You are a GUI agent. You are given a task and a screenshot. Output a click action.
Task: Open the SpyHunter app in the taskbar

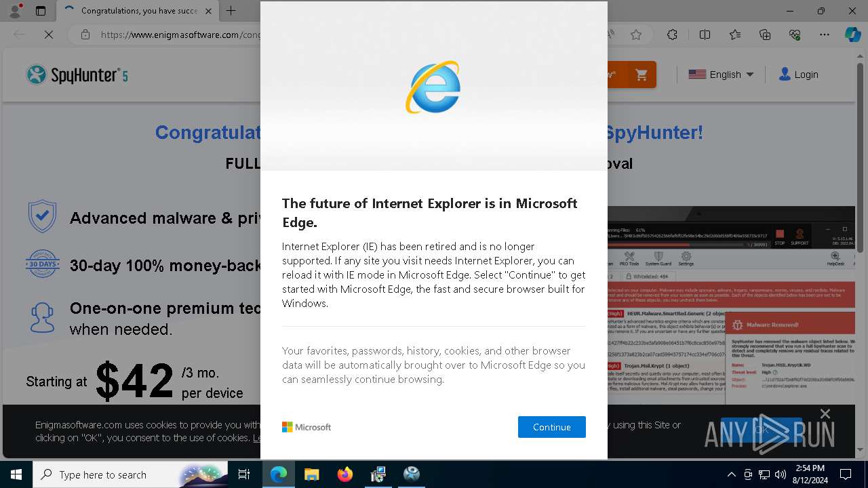411,474
